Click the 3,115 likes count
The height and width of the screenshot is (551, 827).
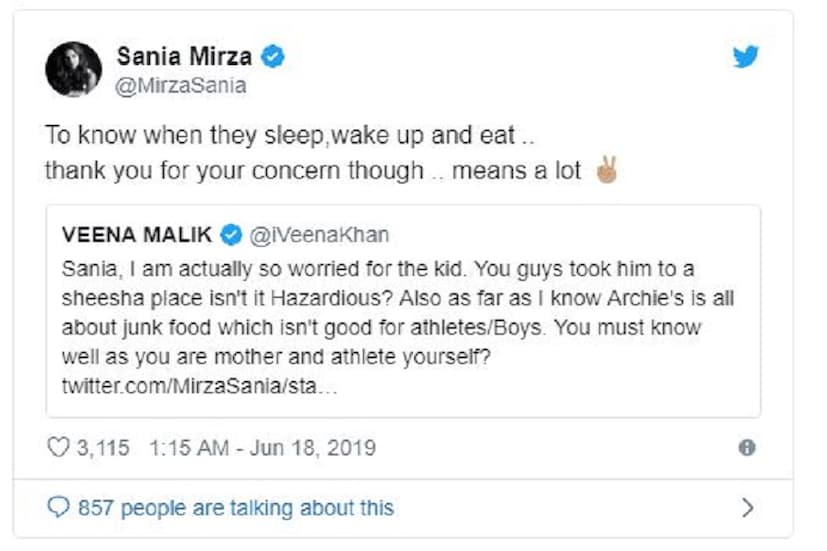click(x=103, y=447)
